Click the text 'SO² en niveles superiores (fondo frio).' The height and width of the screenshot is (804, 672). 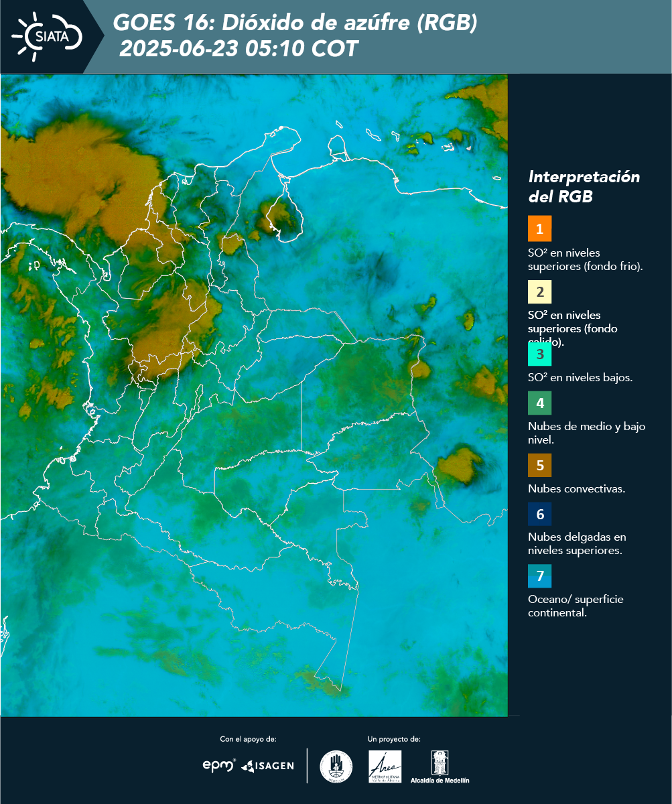pos(586,259)
